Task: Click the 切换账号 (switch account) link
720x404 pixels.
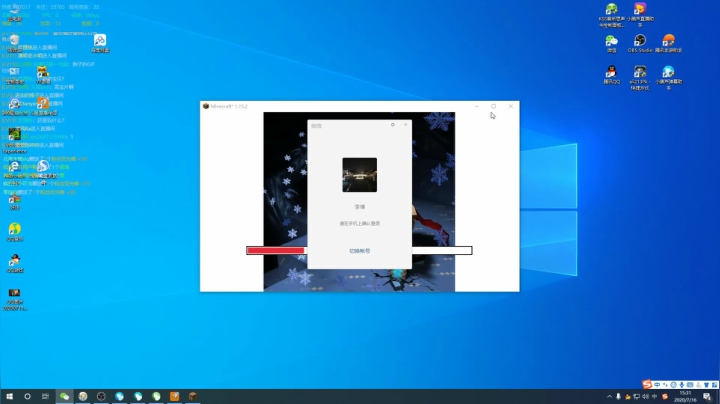Action: 360,251
